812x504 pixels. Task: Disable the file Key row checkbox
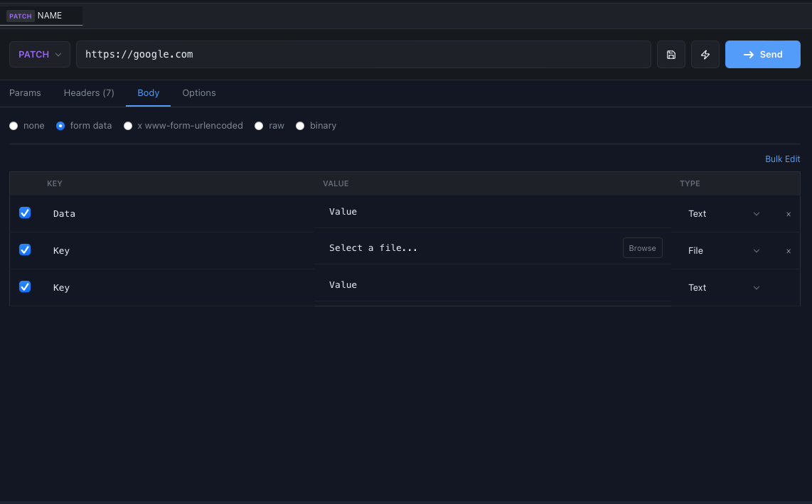tap(25, 250)
